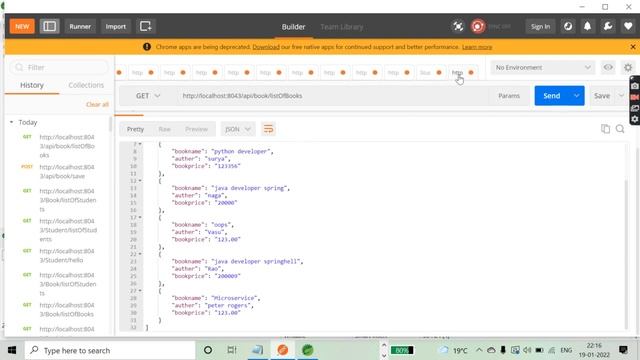Collapse JSON object at line 17
The height and width of the screenshot is (360, 640).
[x=140, y=217]
